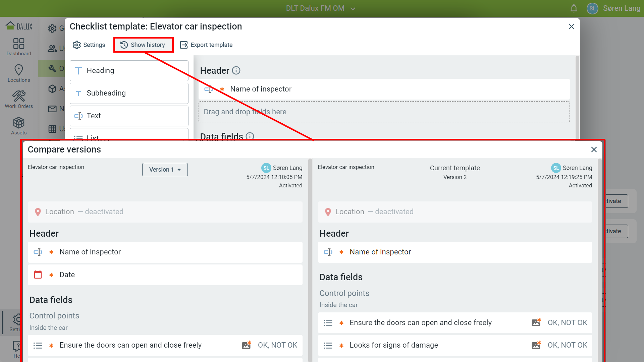
Task: Click Header info icon
Action: tap(236, 70)
